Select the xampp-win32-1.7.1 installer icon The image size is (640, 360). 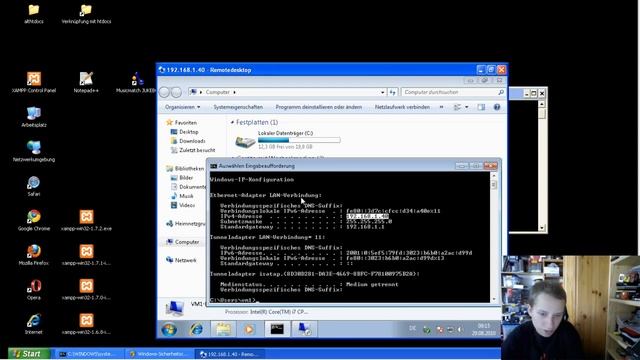click(86, 255)
